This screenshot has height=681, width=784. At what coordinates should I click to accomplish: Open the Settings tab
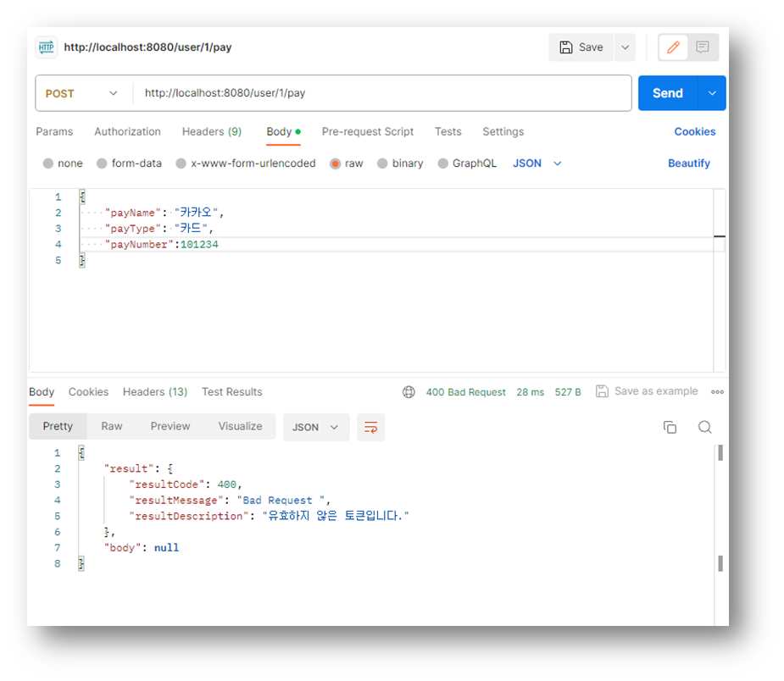(503, 132)
